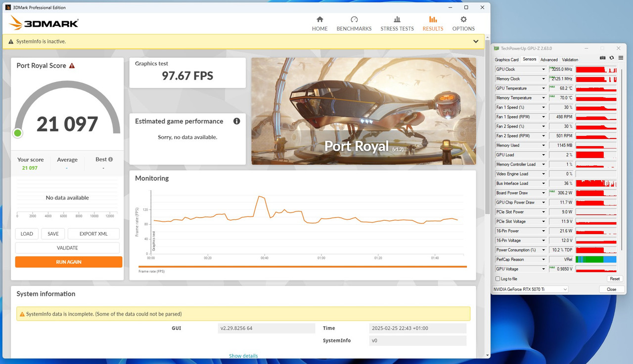Click the 0.9850 V GPU Voltage value

point(561,269)
